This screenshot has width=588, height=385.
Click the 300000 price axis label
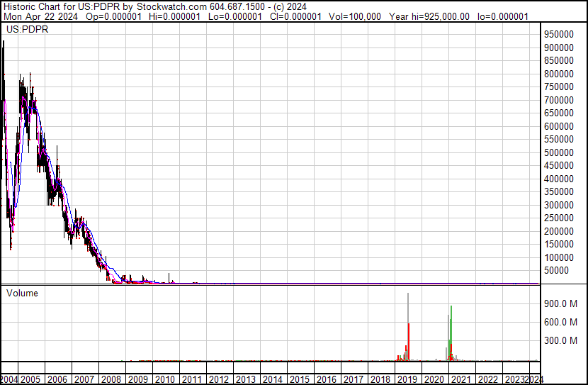[x=559, y=205]
